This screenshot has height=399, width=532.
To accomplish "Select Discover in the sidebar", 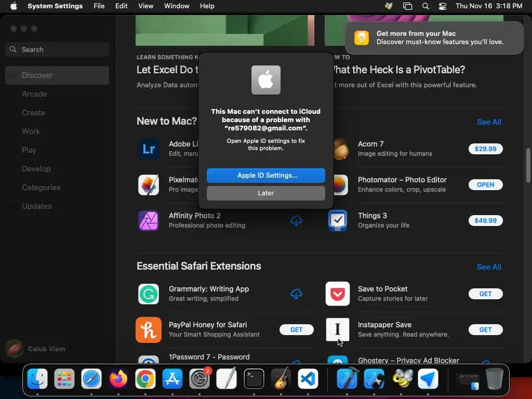I will [x=57, y=75].
